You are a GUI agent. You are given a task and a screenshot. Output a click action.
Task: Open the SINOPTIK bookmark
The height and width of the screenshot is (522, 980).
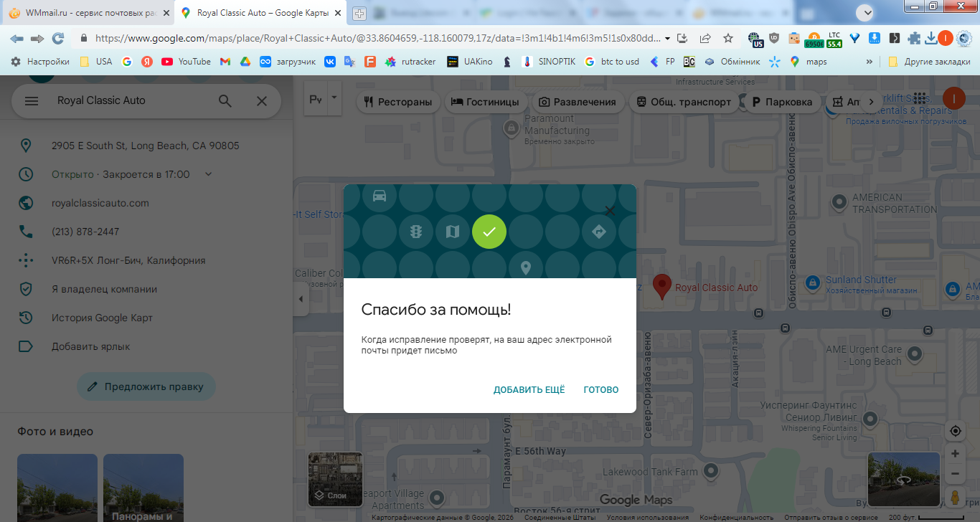pos(549,62)
